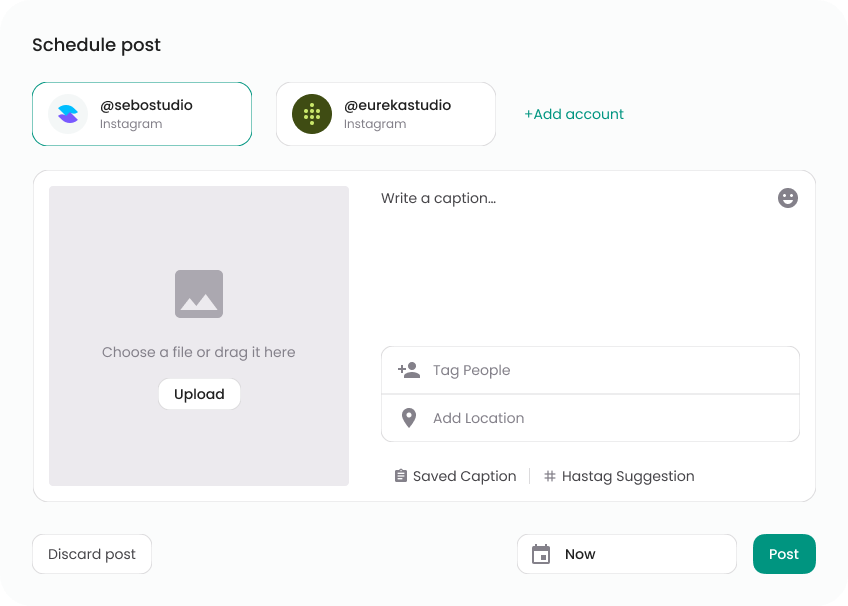Click the Discard post button
The image size is (848, 606).
(91, 554)
